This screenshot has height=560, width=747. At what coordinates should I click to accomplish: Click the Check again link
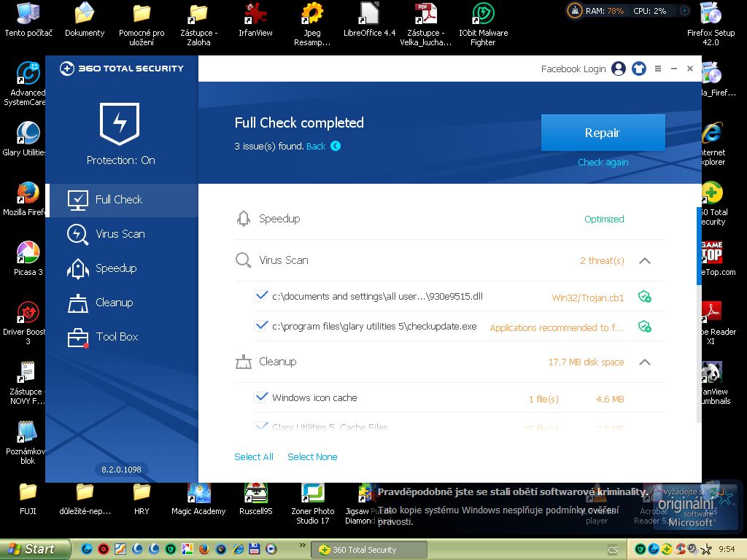[x=603, y=163]
